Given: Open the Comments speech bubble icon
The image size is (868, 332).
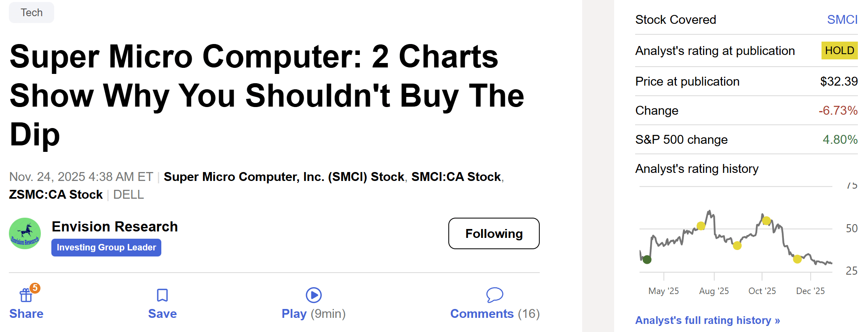Looking at the screenshot, I should [494, 295].
